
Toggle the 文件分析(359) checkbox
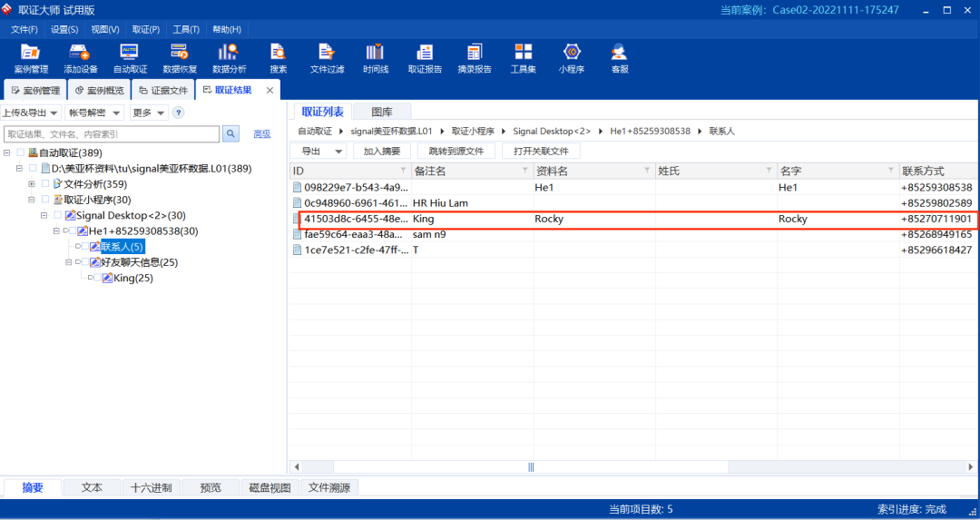click(45, 184)
